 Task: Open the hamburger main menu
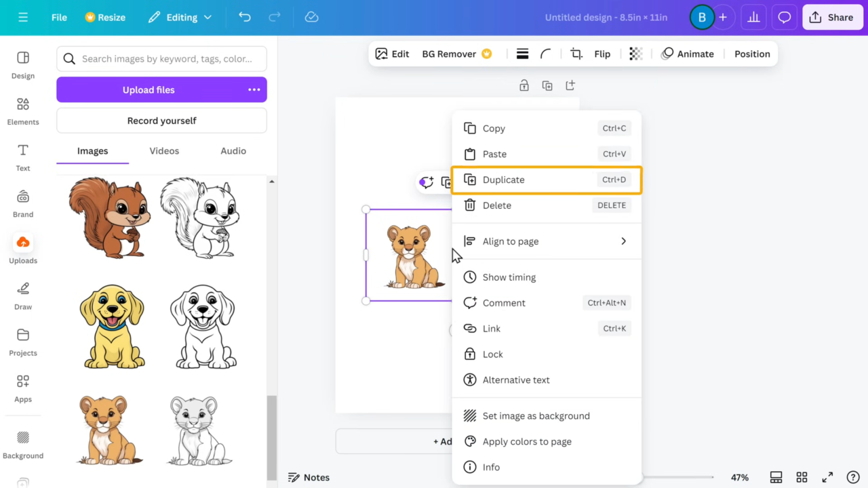pos(23,18)
